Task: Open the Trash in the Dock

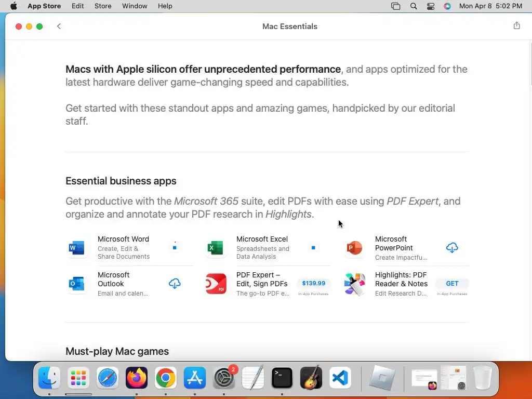Action: 482,378
